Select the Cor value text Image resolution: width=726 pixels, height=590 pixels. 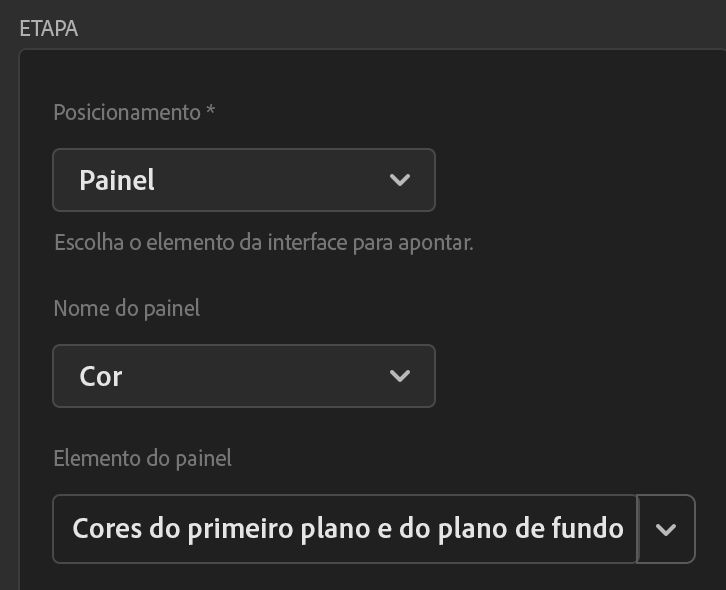(101, 377)
